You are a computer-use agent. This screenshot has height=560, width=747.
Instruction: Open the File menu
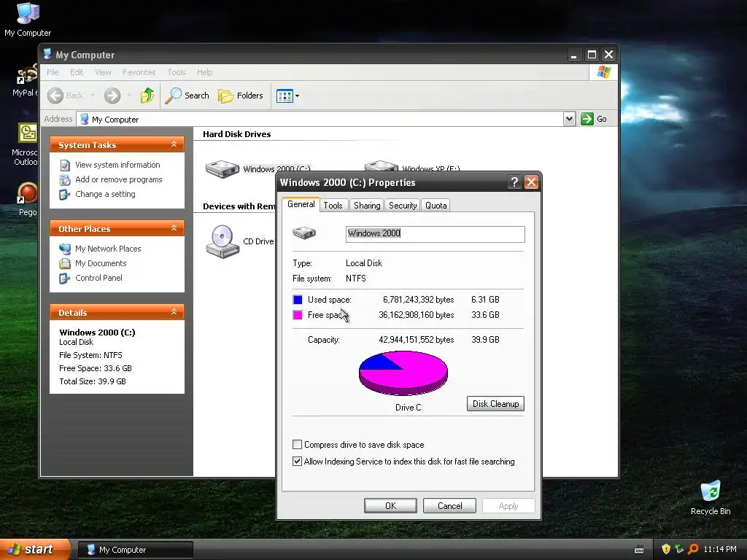coord(53,72)
